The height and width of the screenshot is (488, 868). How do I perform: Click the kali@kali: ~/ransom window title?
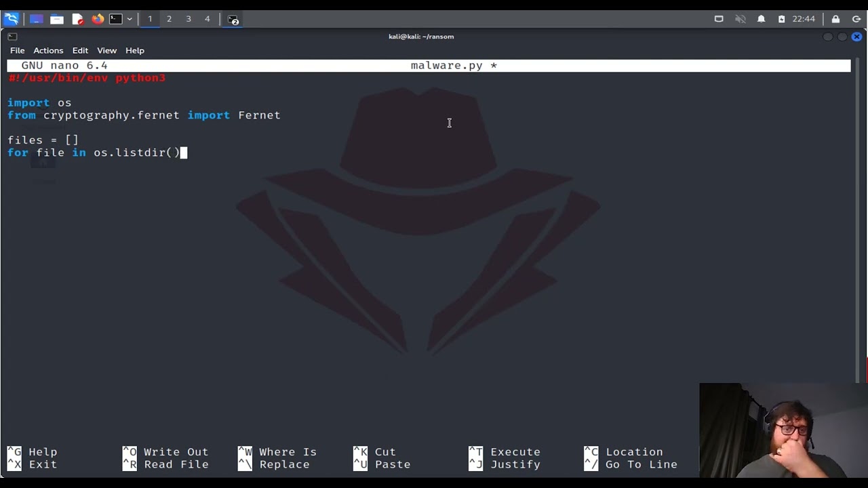click(421, 37)
